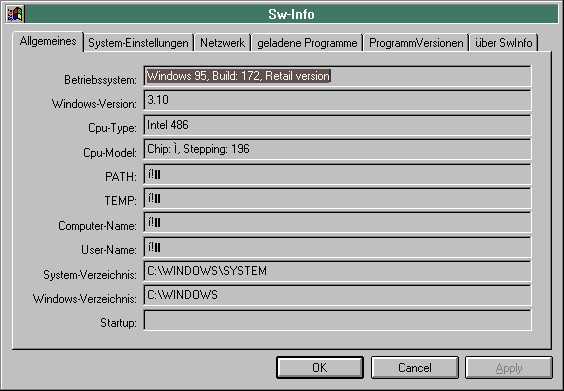Click the Cpu-Type field with Intel 486
Screen dimensions: 564x391
click(x=337, y=125)
